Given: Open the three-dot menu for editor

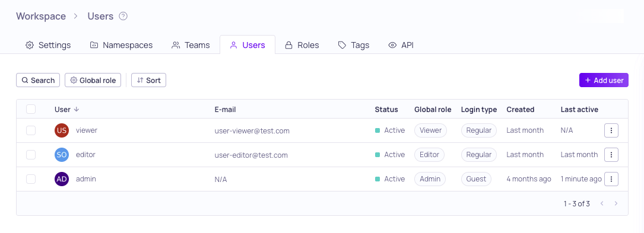Looking at the screenshot, I should [x=611, y=155].
